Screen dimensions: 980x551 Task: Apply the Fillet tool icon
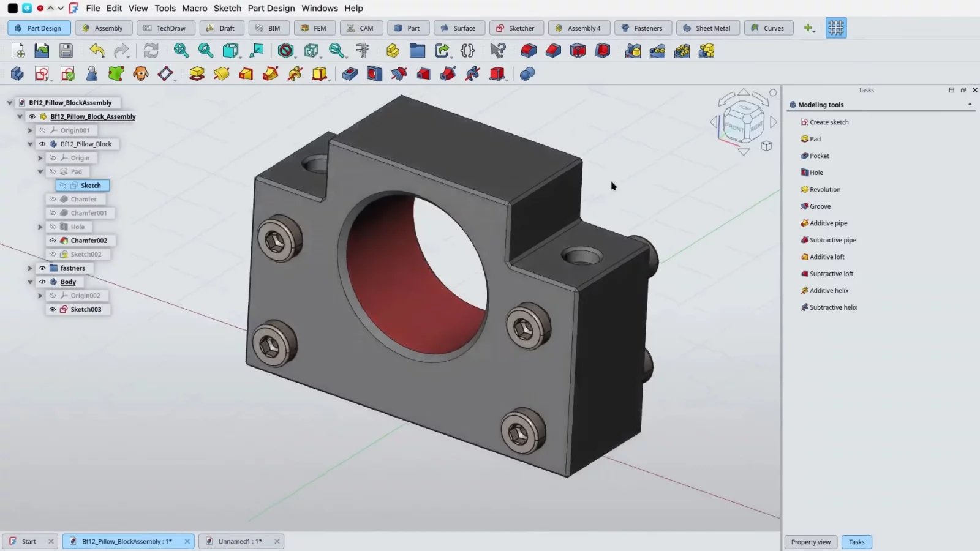pyautogui.click(x=529, y=51)
